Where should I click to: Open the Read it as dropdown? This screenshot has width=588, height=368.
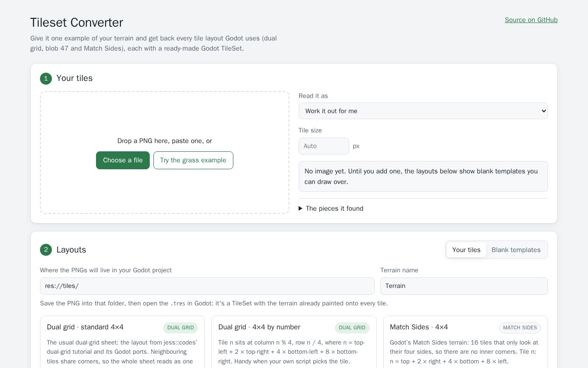coord(423,111)
